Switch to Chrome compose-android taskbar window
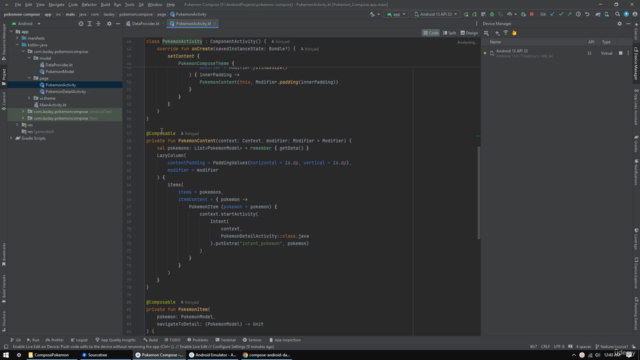 point(267,355)
